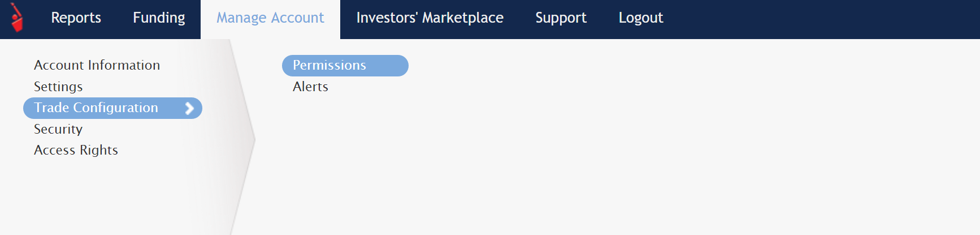
Task: Select the Manage Account tab
Action: [270, 18]
